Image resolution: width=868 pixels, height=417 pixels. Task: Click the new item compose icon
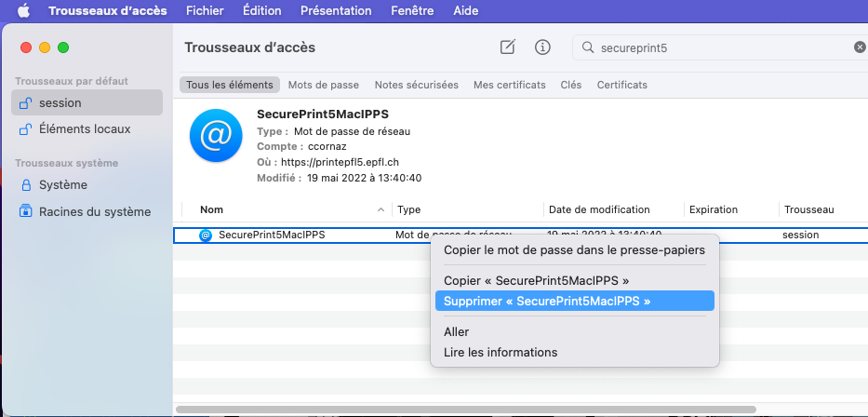tap(508, 47)
